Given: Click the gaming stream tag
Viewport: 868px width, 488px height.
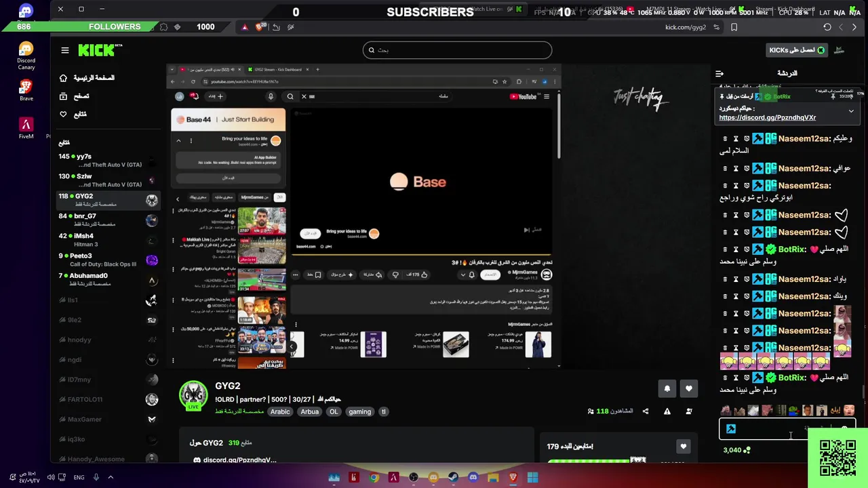Looking at the screenshot, I should pyautogui.click(x=359, y=411).
